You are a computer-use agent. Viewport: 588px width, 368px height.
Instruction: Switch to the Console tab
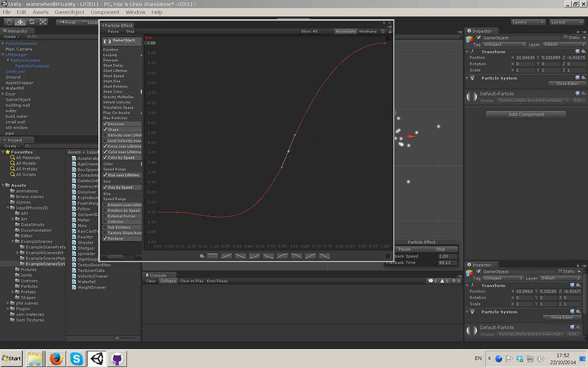[x=159, y=275]
